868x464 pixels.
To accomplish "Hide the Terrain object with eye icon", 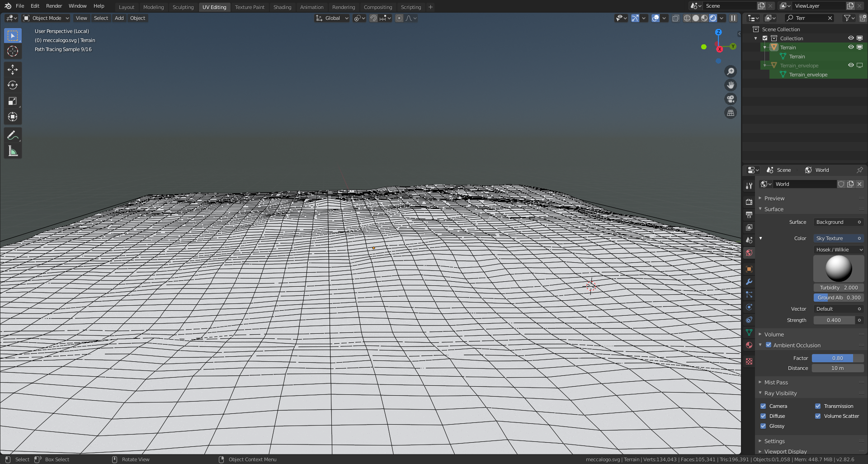I will tap(851, 47).
